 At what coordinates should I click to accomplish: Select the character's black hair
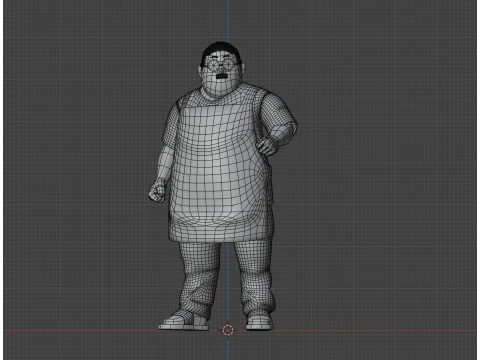221,50
